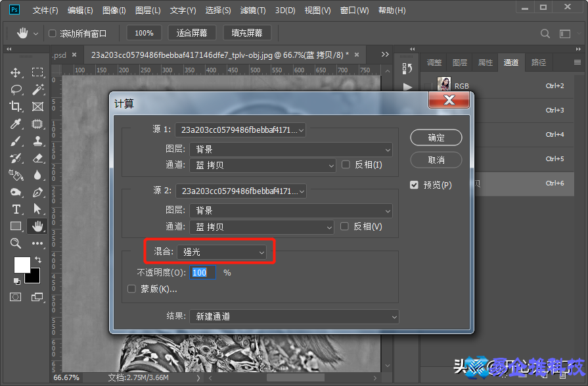Select the Move tool
This screenshot has height=386, width=588.
tap(16, 72)
